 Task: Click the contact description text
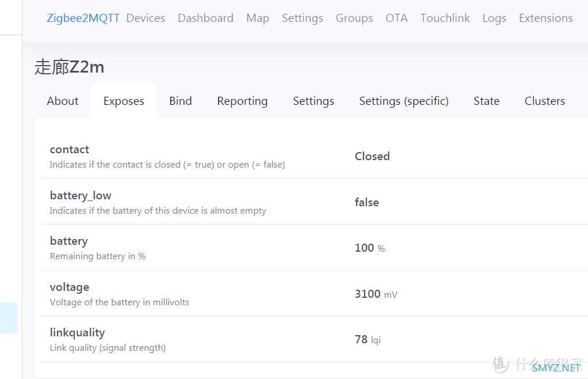click(167, 165)
